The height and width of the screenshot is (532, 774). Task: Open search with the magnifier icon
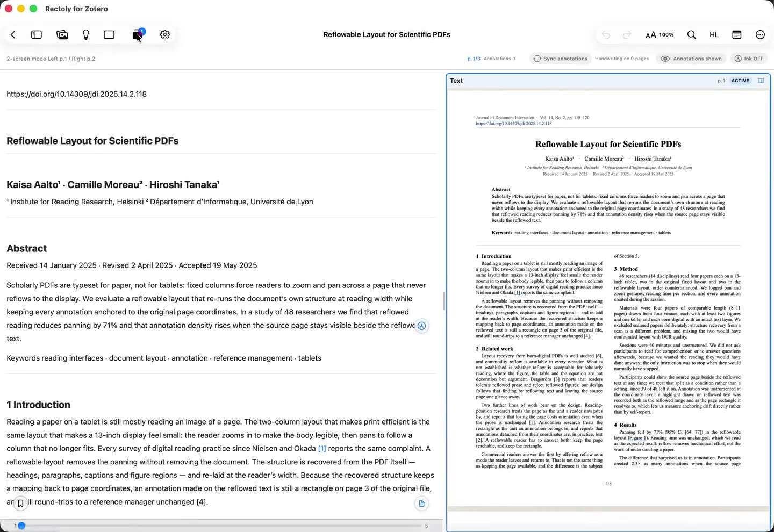[x=692, y=35]
